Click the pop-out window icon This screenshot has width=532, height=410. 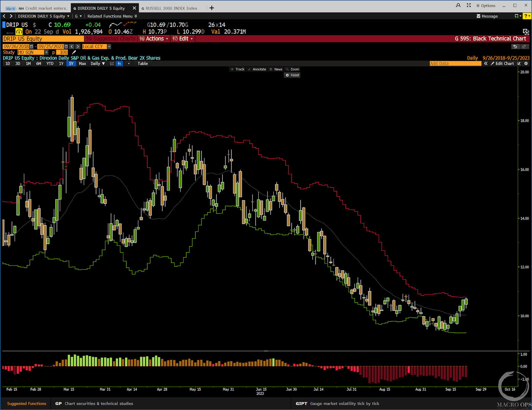pos(526,32)
